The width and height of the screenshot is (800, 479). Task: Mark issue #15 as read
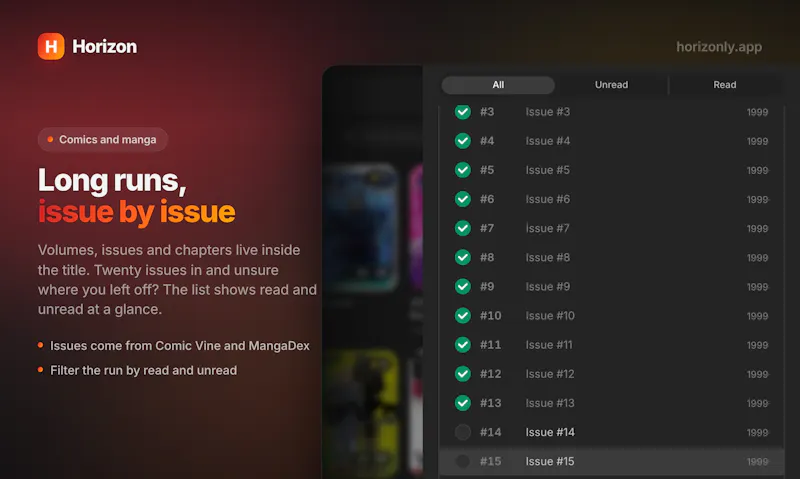[x=463, y=461]
